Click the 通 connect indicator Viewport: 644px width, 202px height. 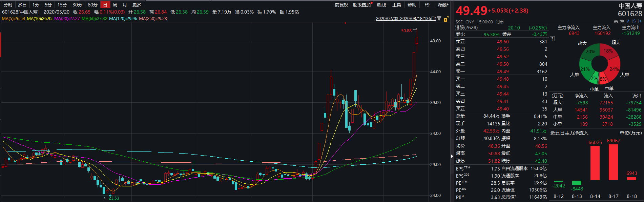coord(622,21)
